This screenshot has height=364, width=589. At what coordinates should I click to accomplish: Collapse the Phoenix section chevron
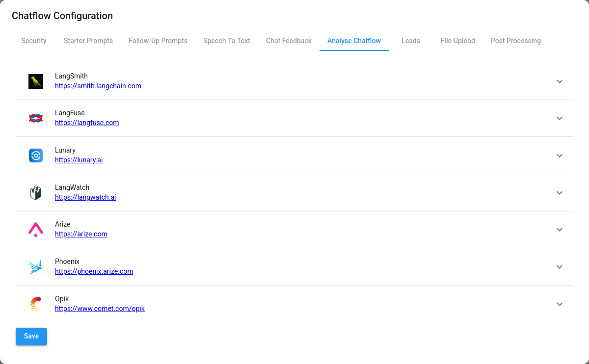coord(559,267)
